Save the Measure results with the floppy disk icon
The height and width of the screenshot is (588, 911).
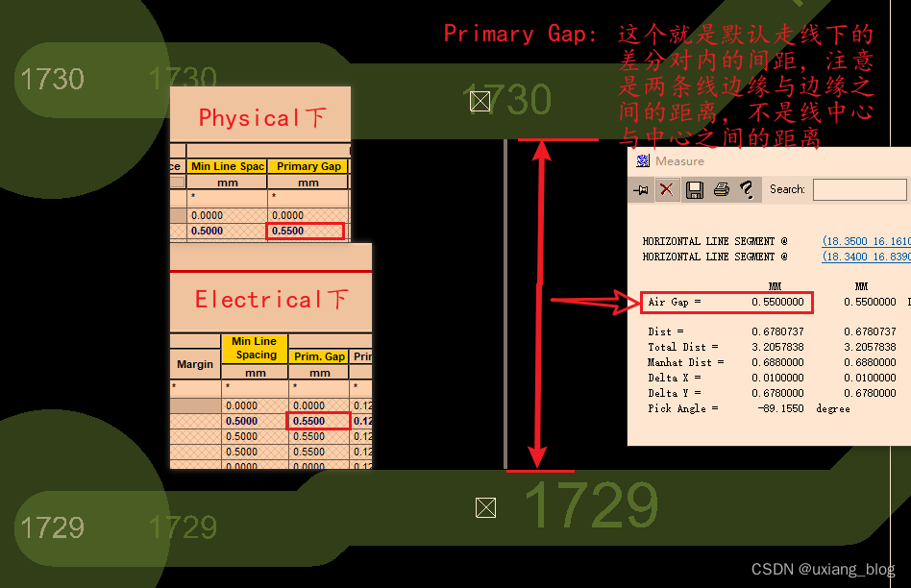tap(694, 190)
